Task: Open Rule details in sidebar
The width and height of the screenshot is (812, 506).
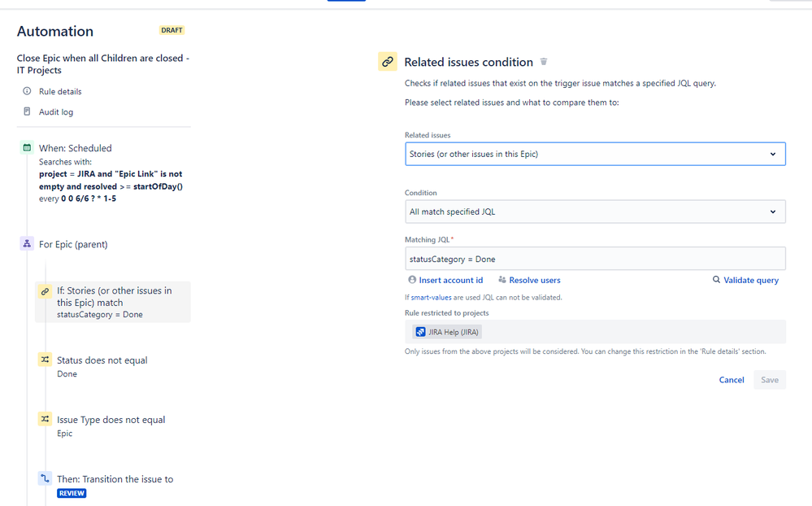Action: pos(60,91)
